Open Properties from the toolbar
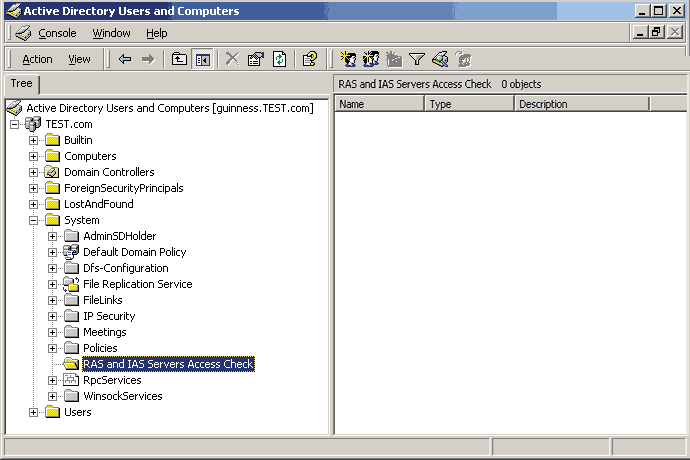The width and height of the screenshot is (690, 460). [x=256, y=59]
